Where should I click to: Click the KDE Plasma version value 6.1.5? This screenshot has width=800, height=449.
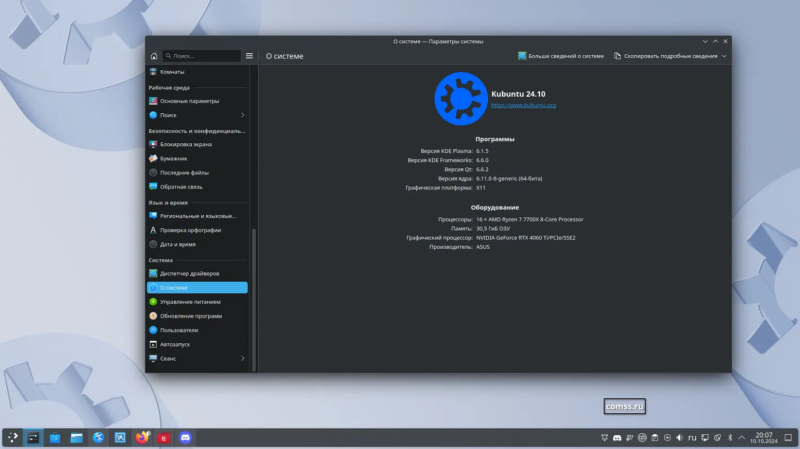[482, 151]
